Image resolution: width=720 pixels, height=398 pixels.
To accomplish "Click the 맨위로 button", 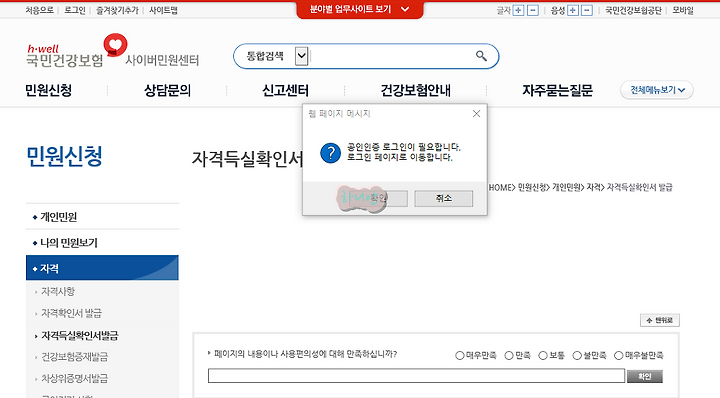I will [660, 320].
